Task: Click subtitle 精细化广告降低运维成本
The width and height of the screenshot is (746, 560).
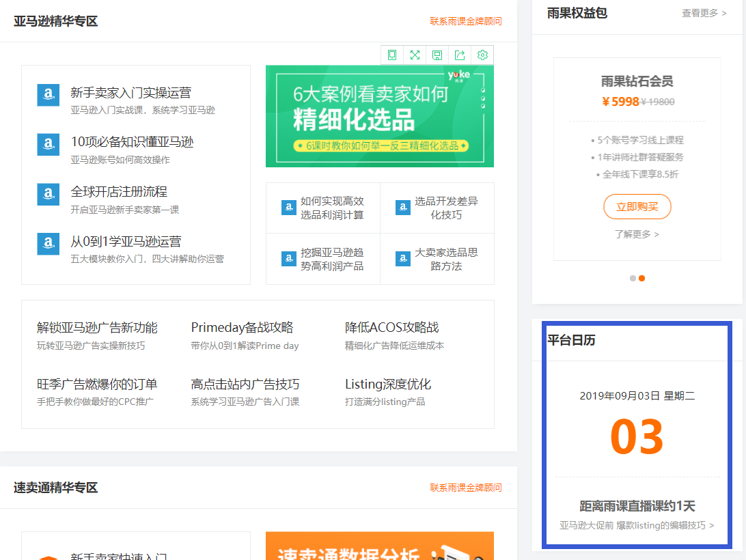Action: point(394,346)
